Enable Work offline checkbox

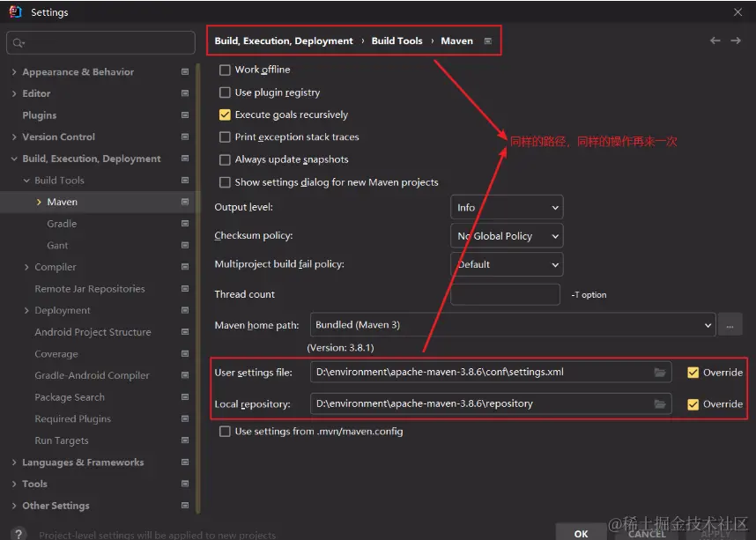225,70
